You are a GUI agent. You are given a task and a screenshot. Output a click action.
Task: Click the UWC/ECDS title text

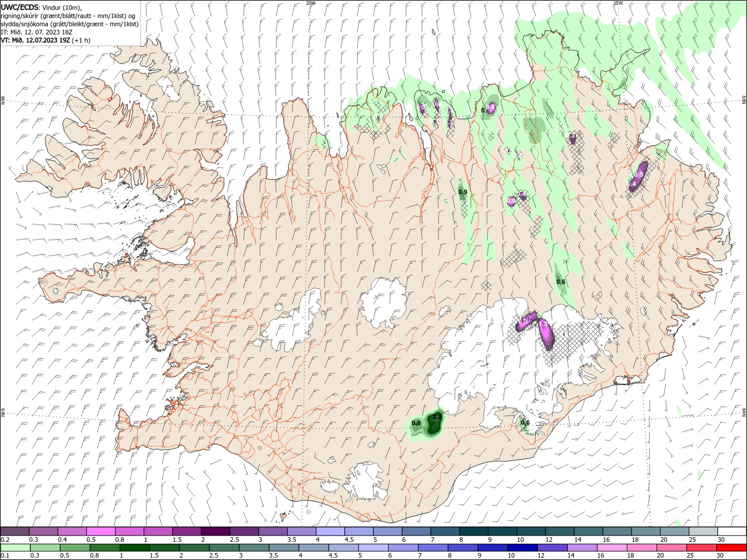(x=20, y=7)
